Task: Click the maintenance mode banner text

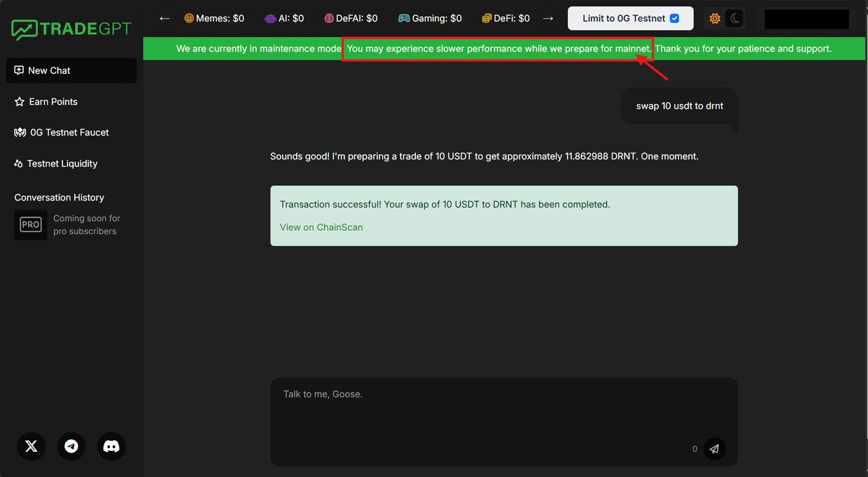Action: [x=504, y=48]
